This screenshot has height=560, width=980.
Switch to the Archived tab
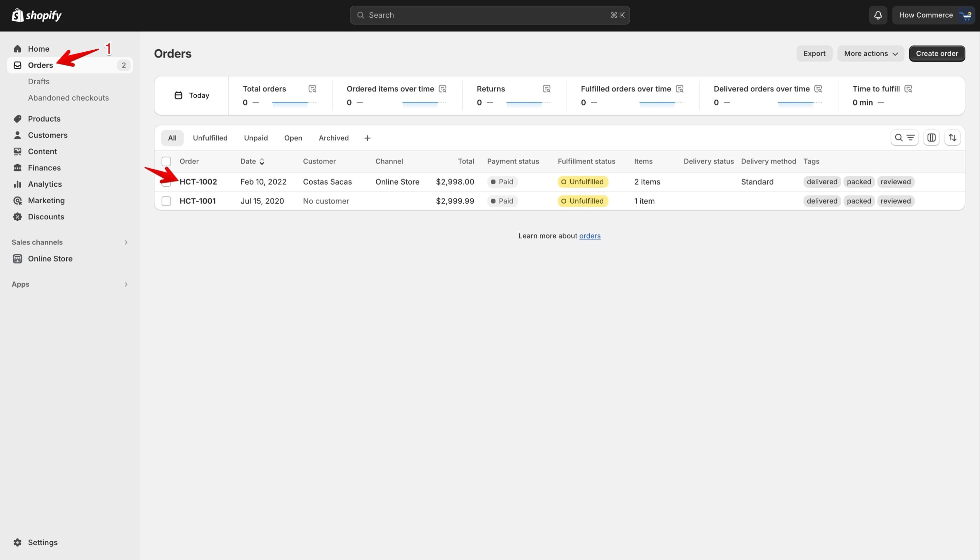click(x=333, y=138)
